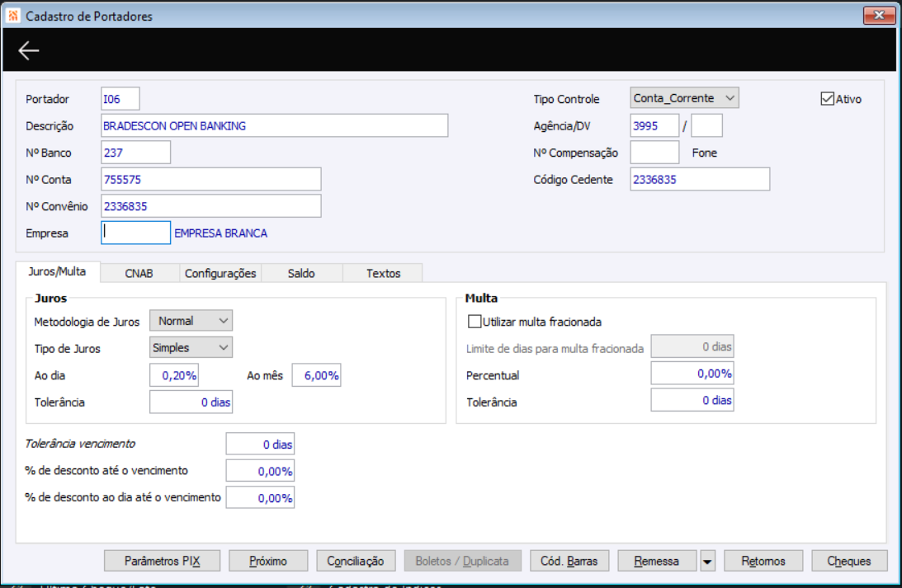Open the Configurações tab
Viewport: 902px width, 588px height.
pos(220,273)
